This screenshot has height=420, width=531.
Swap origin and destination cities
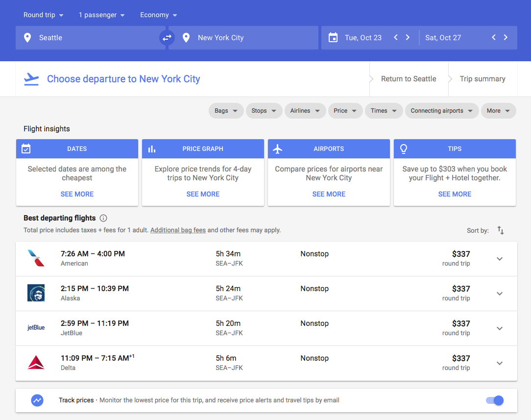167,38
